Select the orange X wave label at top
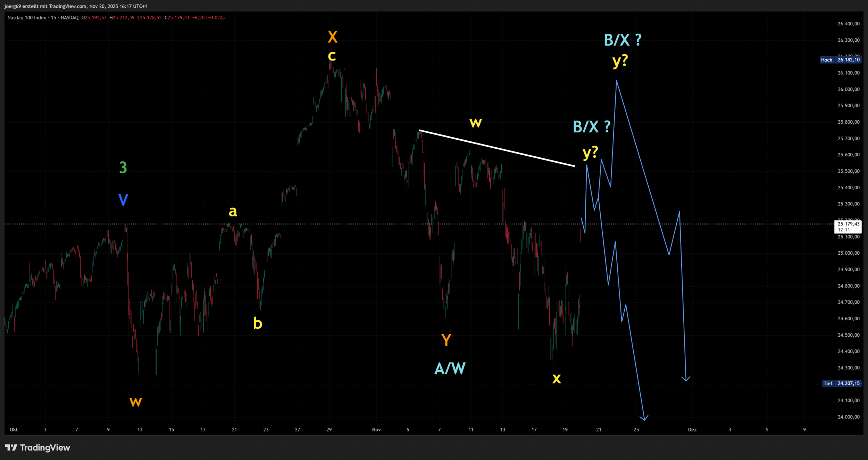The image size is (868, 460). click(x=332, y=37)
